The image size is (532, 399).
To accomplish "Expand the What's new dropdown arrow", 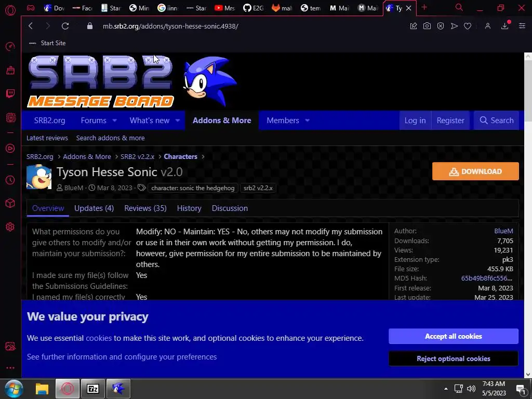I will pyautogui.click(x=178, y=121).
